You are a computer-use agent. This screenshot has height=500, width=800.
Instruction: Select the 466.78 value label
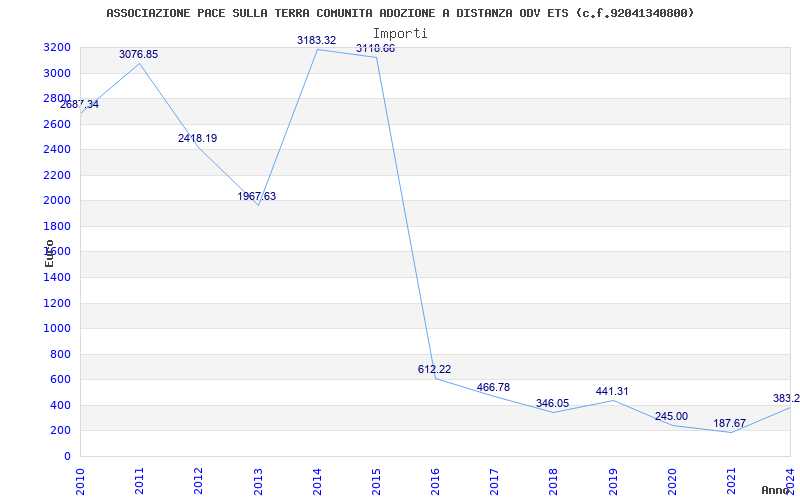[493, 387]
